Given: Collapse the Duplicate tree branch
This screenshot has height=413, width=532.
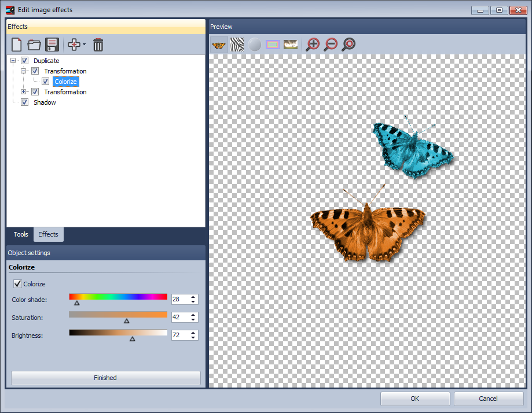Looking at the screenshot, I should [x=13, y=60].
